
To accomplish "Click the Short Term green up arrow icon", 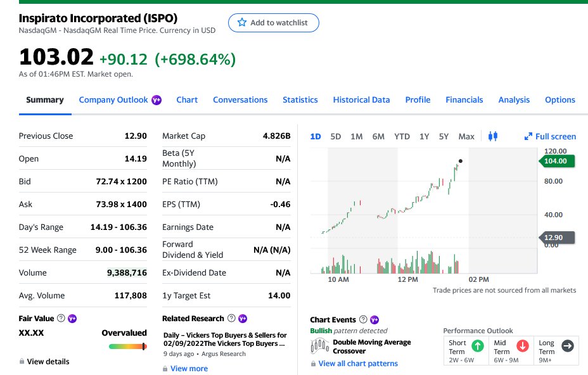I will click(477, 346).
